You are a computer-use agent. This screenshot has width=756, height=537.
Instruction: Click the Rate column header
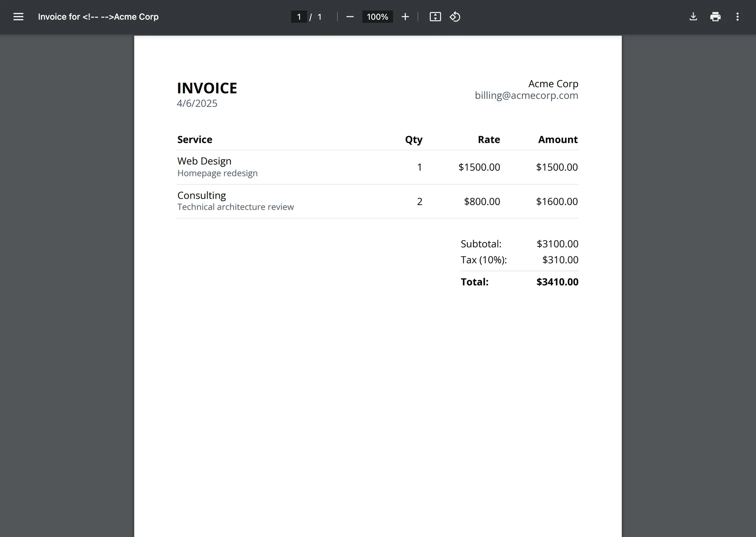[489, 139]
